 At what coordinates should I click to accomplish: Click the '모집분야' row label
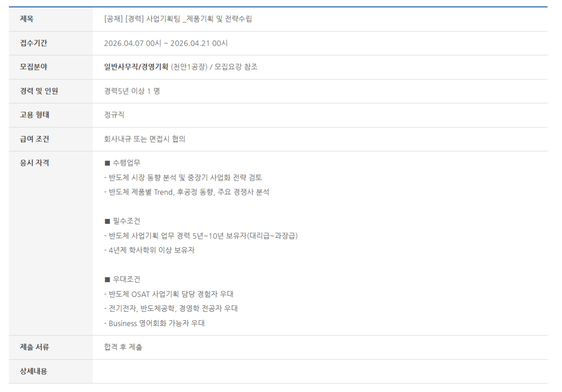[x=33, y=67]
